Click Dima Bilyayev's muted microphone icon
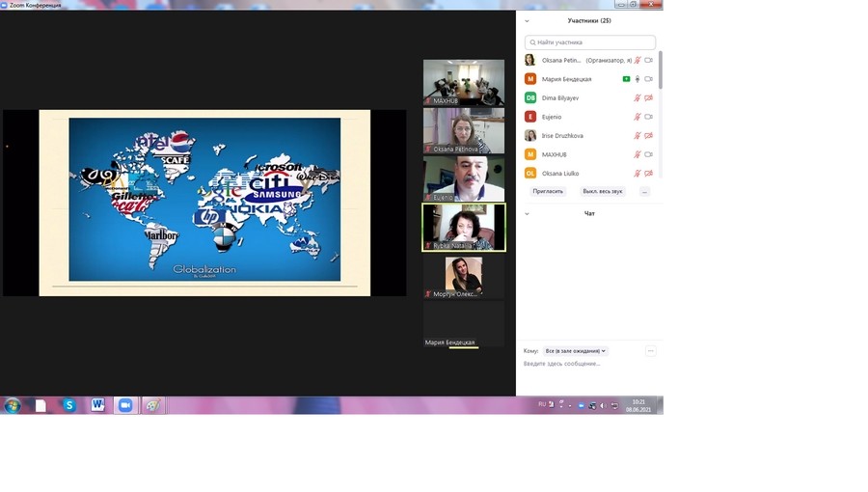Image resolution: width=868 pixels, height=492 pixels. click(x=637, y=98)
